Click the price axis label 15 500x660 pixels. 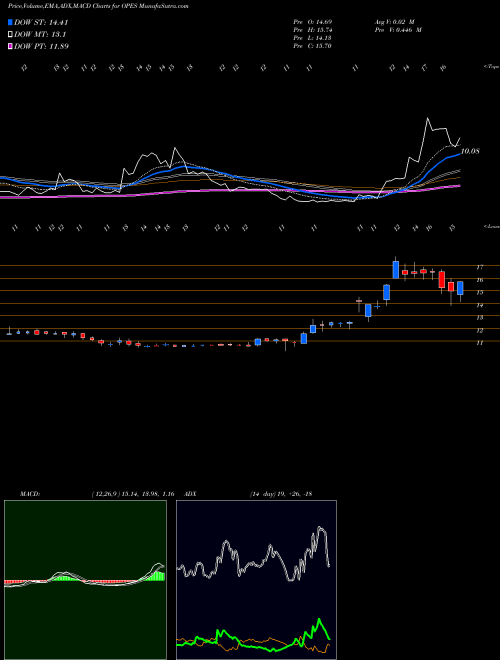click(479, 292)
